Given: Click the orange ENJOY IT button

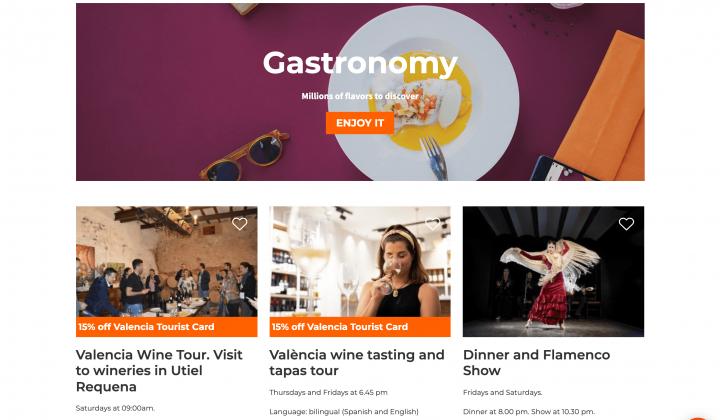Looking at the screenshot, I should 360,123.
